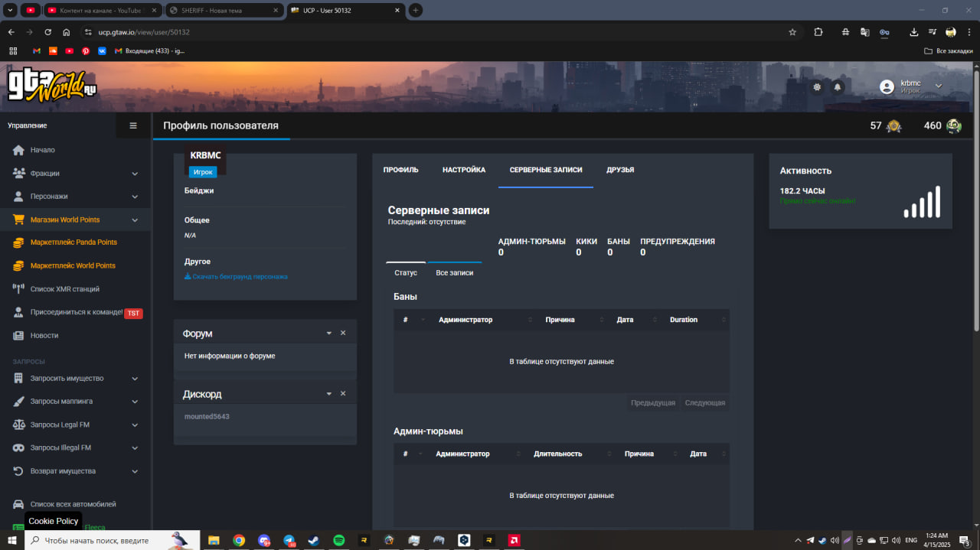
Task: Open Pinterest bookmark icon
Action: 85,51
